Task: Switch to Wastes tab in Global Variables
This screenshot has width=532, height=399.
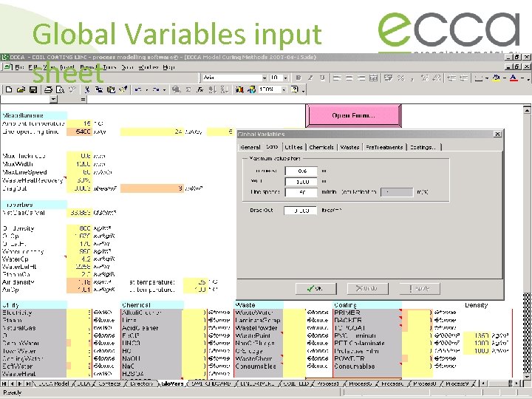Action: click(x=349, y=147)
